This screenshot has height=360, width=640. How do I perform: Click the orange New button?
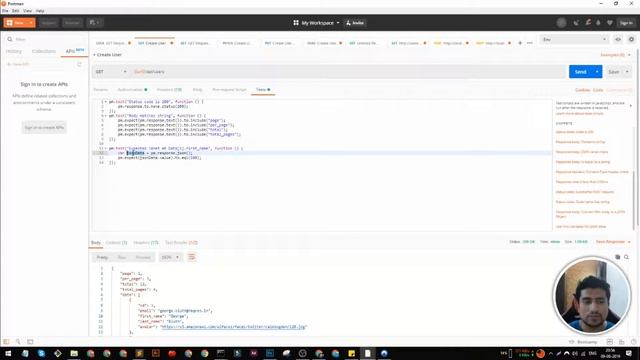tap(16, 23)
